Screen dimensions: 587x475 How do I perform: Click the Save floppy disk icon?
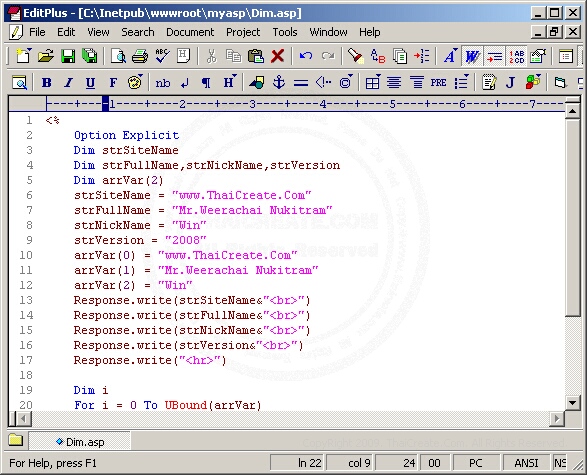click(68, 57)
